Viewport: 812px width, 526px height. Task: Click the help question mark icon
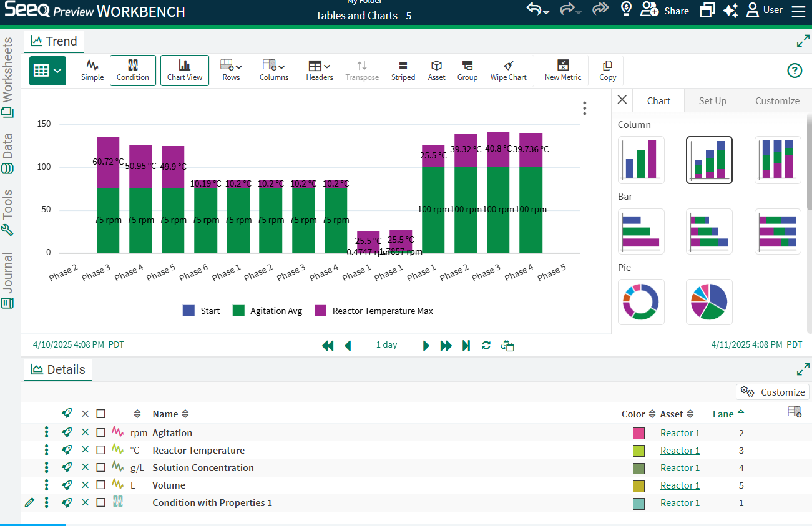click(794, 71)
